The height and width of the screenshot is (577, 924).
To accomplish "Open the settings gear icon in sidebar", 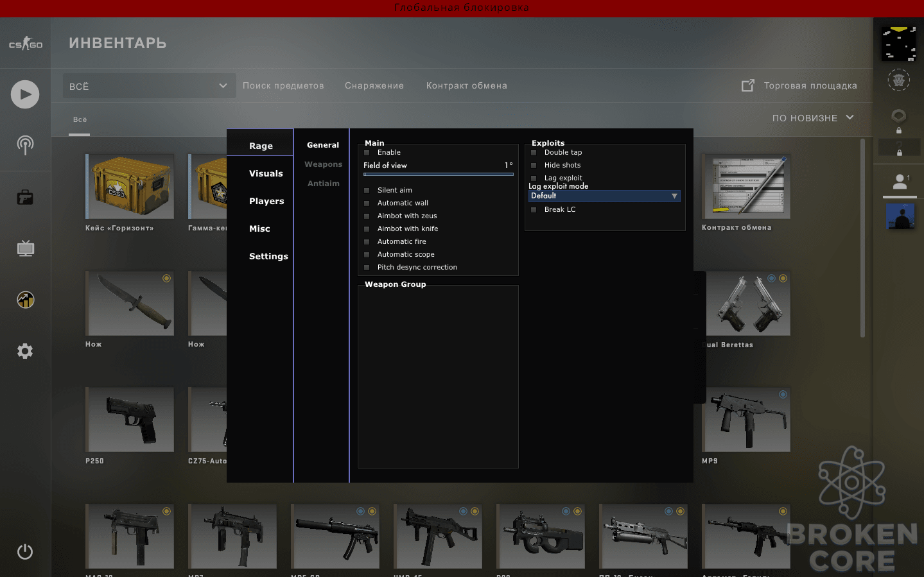I will pos(25,351).
